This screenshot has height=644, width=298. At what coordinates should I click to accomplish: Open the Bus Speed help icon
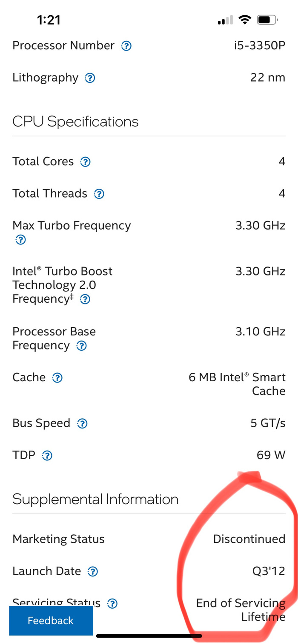(x=82, y=424)
